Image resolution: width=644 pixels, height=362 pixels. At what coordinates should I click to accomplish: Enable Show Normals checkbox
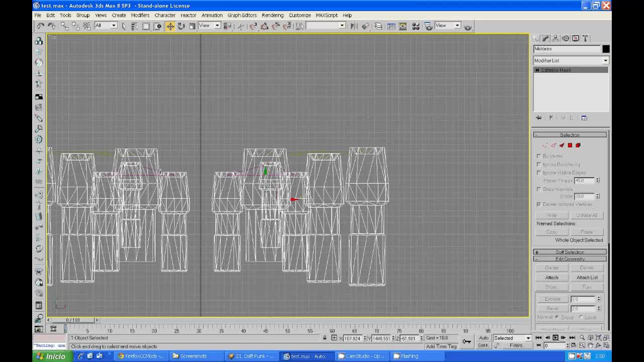coord(539,189)
